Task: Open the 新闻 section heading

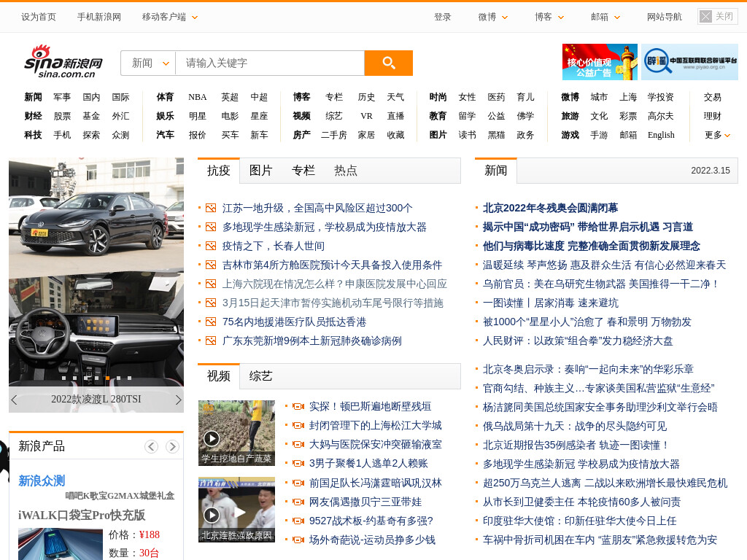Action: click(x=495, y=171)
